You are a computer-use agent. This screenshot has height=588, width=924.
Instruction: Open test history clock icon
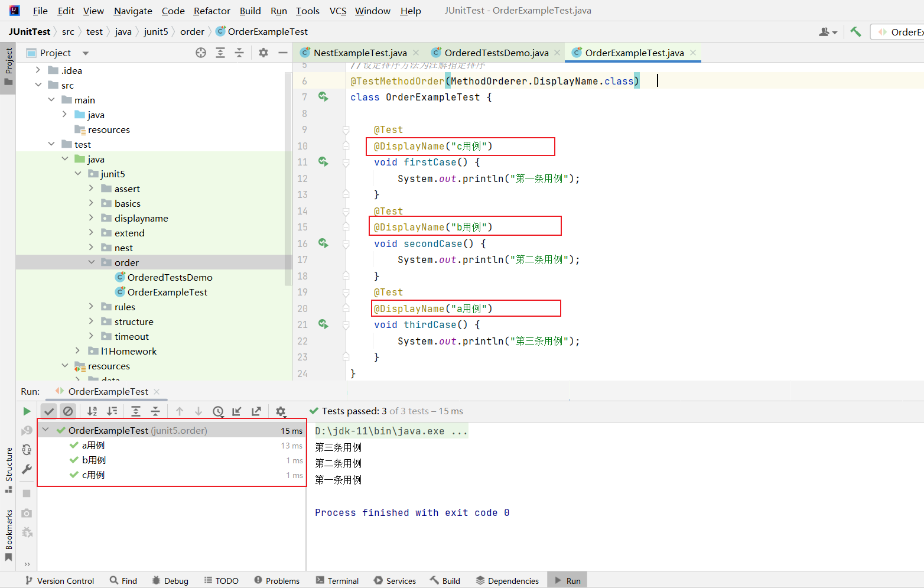pos(218,411)
